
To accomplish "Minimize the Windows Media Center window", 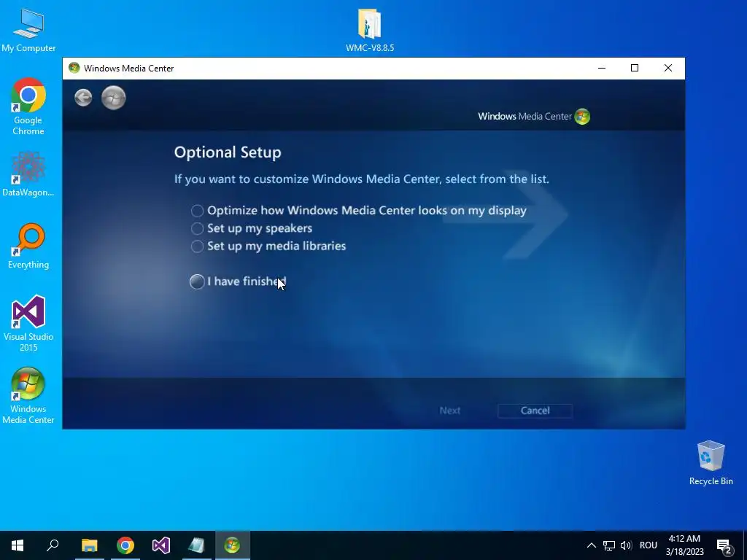I will click(x=602, y=68).
